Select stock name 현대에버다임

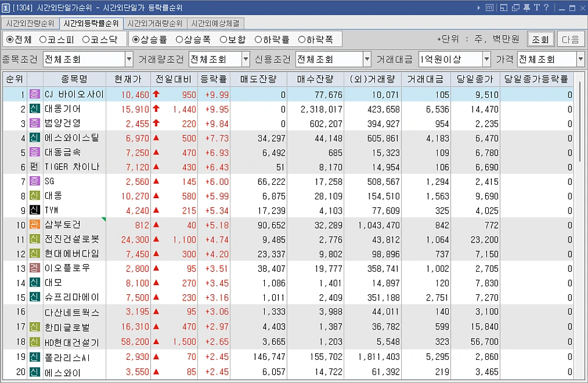tap(72, 254)
